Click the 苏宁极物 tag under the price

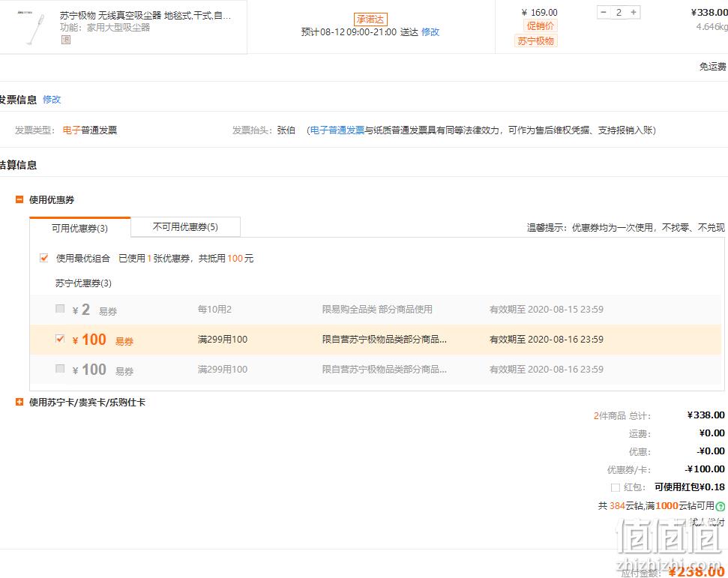tap(536, 40)
